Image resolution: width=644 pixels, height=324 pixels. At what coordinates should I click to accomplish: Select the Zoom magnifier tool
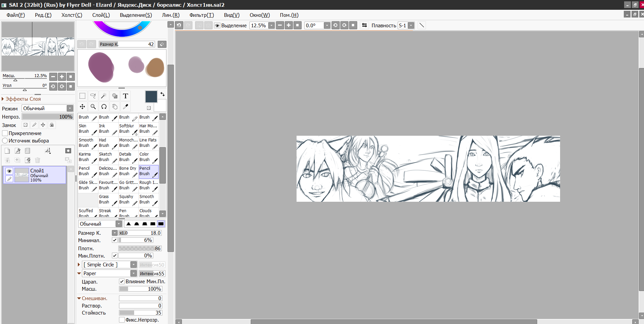tap(93, 107)
